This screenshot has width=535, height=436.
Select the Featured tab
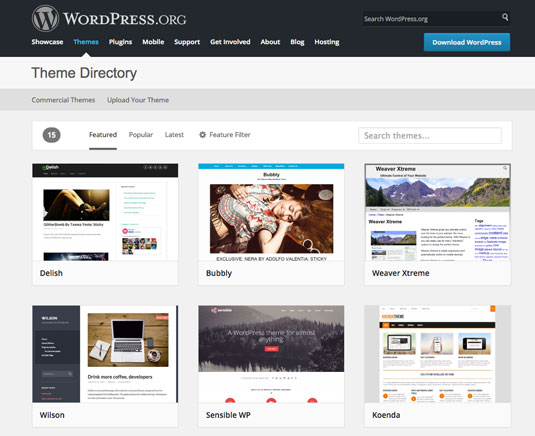pos(103,135)
